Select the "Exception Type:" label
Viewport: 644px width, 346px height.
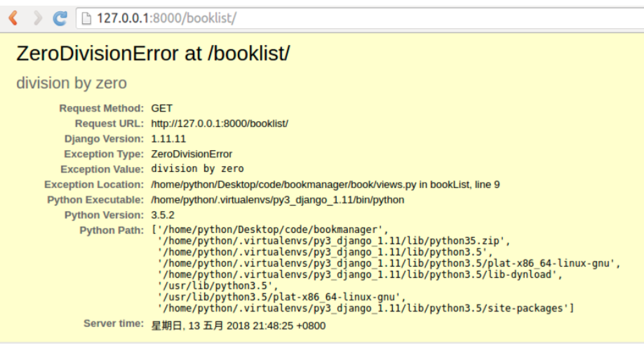[104, 154]
